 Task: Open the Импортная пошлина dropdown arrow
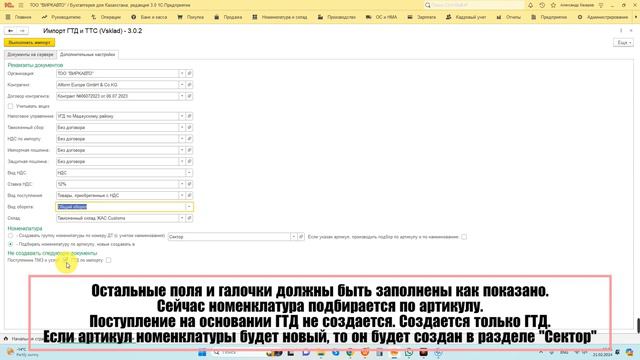coord(182,150)
